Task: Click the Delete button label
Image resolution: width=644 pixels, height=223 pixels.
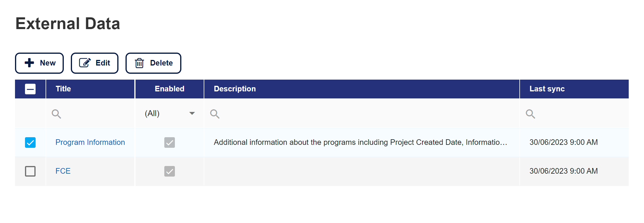Action: tap(161, 63)
